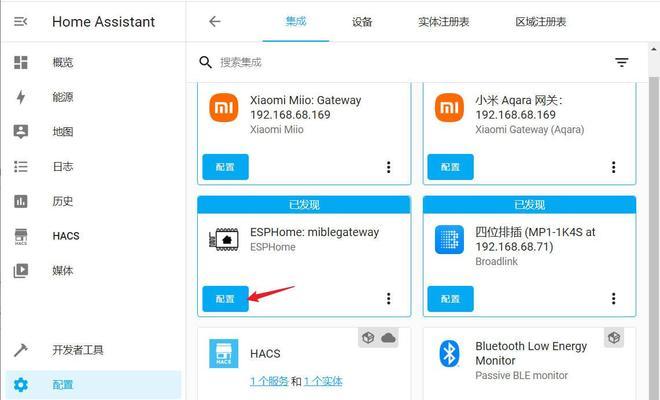Open the 能源 energy lightning icon
The width and height of the screenshot is (660, 400).
[21, 97]
